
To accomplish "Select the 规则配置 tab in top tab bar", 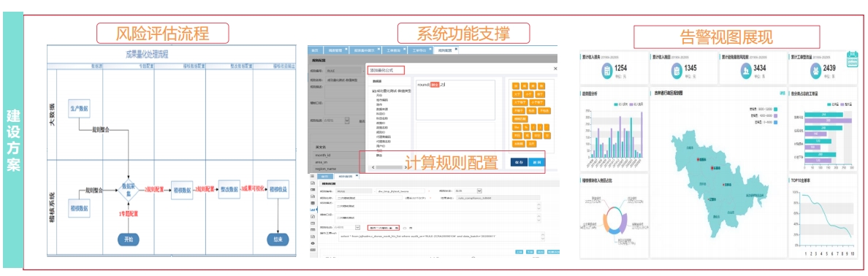I will 446,50.
